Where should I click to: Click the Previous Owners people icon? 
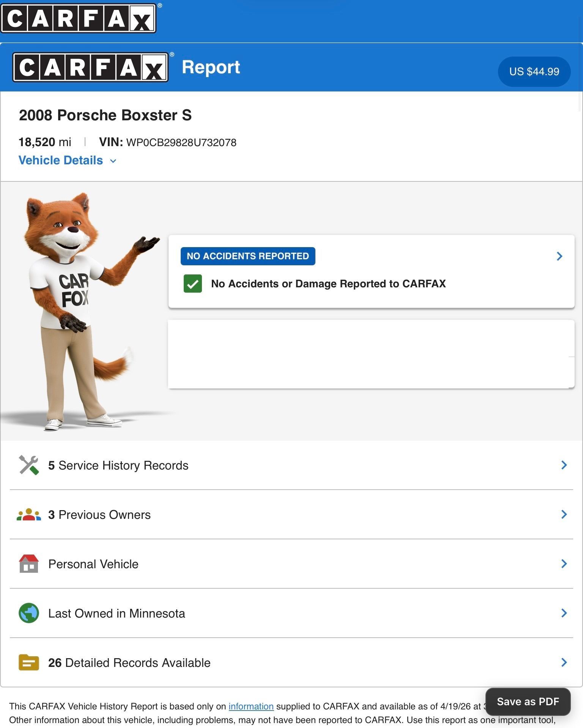(29, 514)
